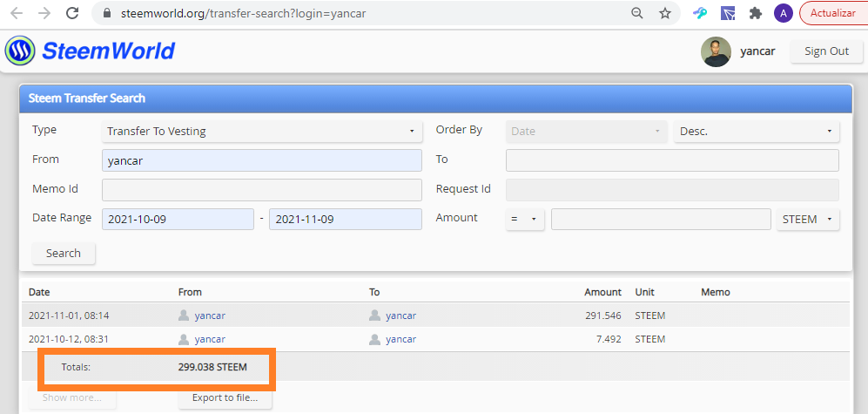This screenshot has width=868, height=414.
Task: Open the 'Desc.' sort direction dropdown
Action: click(757, 132)
